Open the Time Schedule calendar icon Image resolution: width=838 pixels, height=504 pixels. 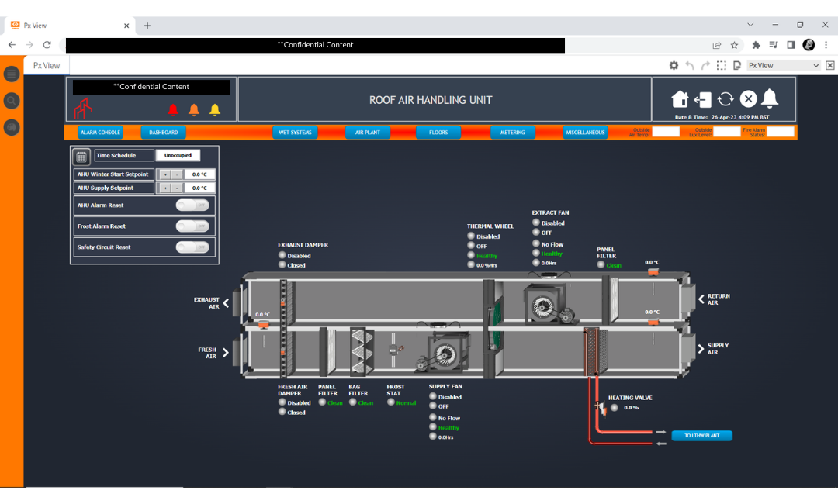click(81, 156)
